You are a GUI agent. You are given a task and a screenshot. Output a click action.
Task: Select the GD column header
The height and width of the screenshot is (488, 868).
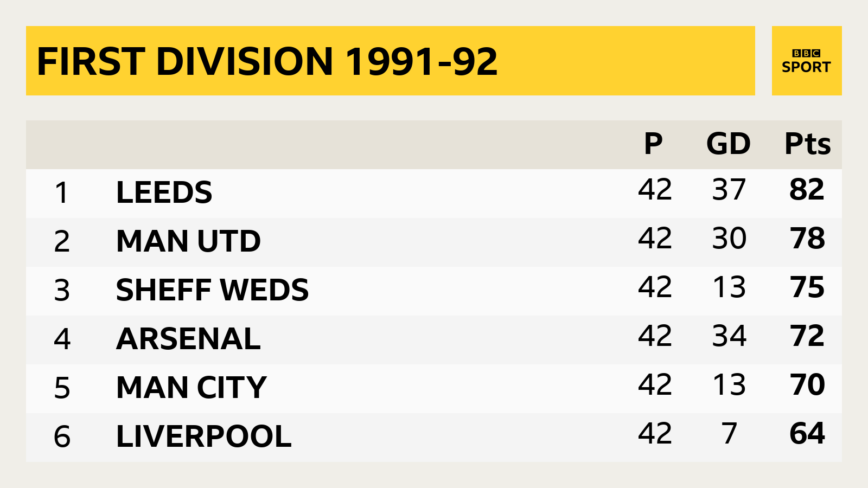728,144
